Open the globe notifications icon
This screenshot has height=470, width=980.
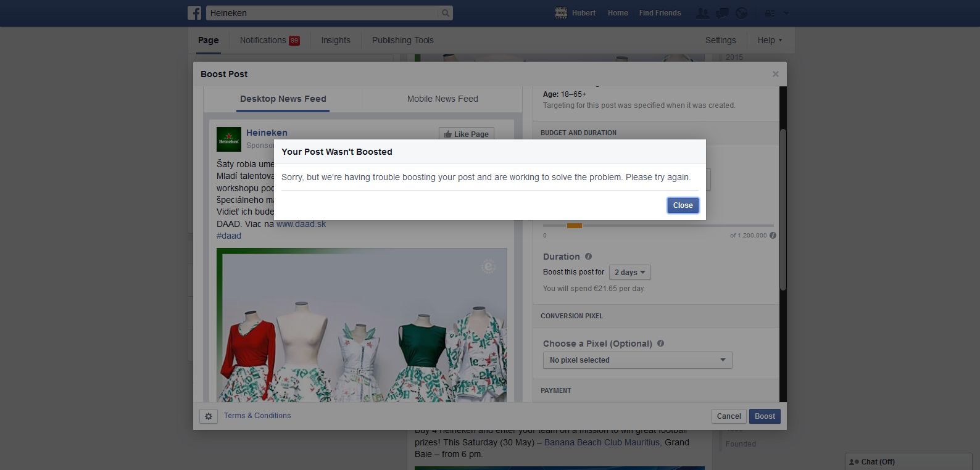(x=741, y=13)
